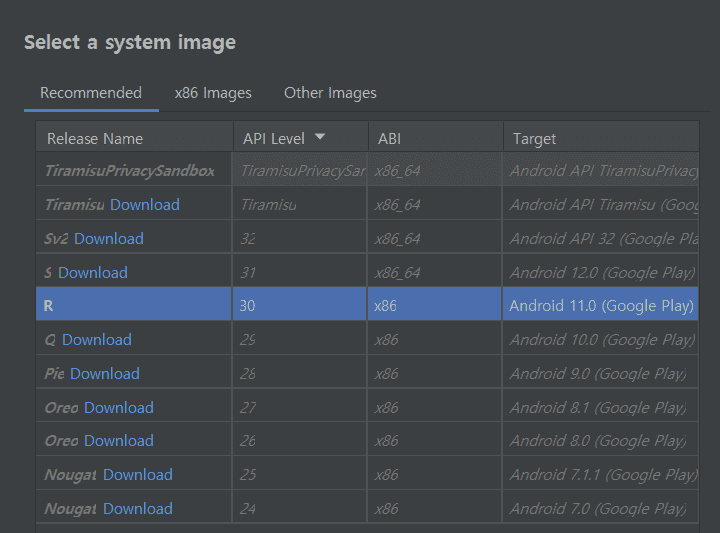The height and width of the screenshot is (533, 720).
Task: Download the Pie system image
Action: coord(105,374)
